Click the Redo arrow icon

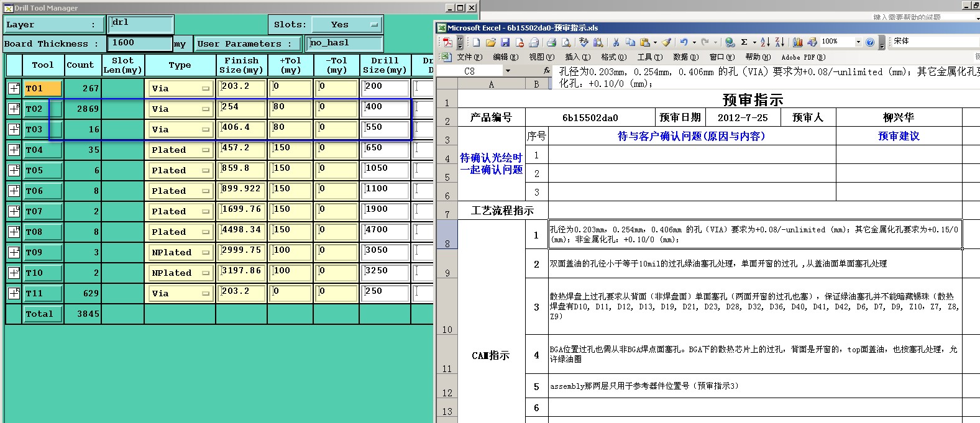click(705, 42)
